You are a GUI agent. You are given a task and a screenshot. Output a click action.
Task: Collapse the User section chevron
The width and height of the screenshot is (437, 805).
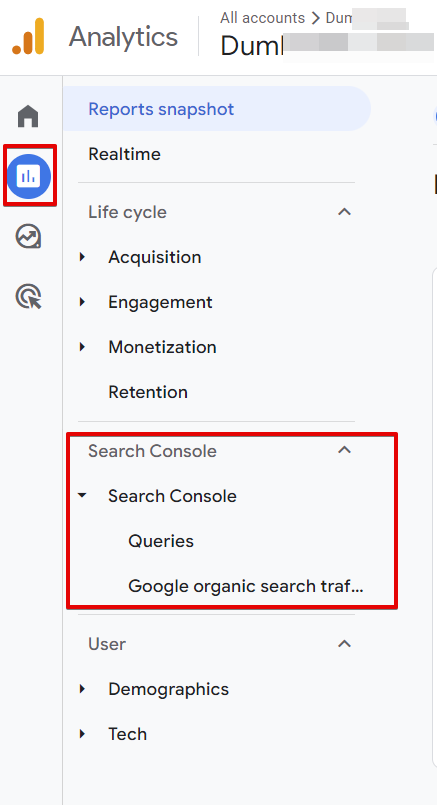coord(344,643)
